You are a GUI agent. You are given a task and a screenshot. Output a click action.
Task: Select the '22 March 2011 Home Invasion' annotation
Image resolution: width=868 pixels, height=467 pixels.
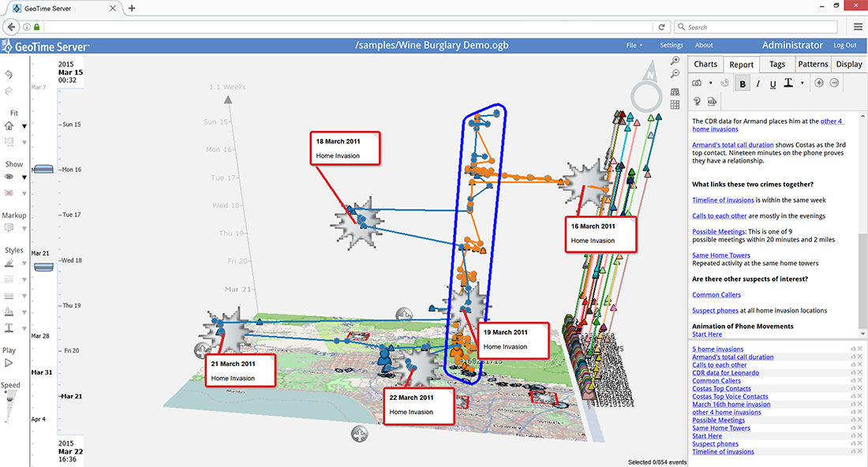(418, 406)
